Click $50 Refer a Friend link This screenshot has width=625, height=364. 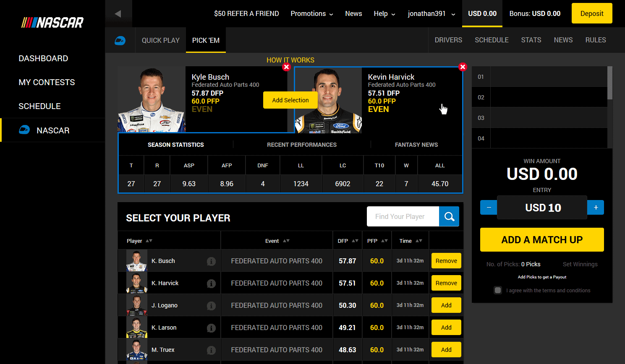(246, 13)
